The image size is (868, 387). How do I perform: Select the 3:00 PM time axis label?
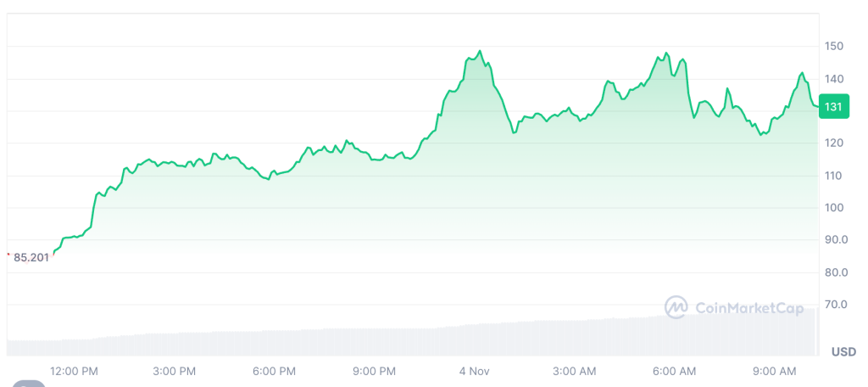pyautogui.click(x=175, y=372)
